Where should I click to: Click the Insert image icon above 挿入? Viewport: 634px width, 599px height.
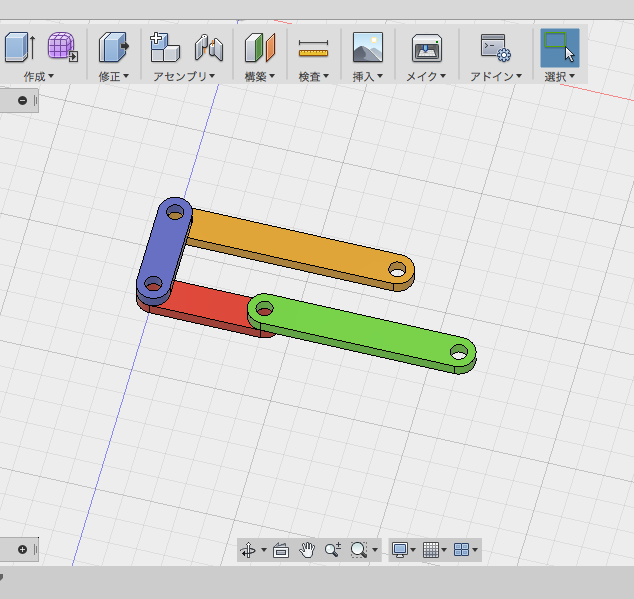368,47
